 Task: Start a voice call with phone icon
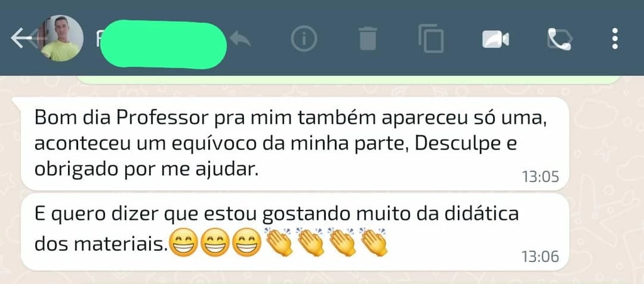559,40
